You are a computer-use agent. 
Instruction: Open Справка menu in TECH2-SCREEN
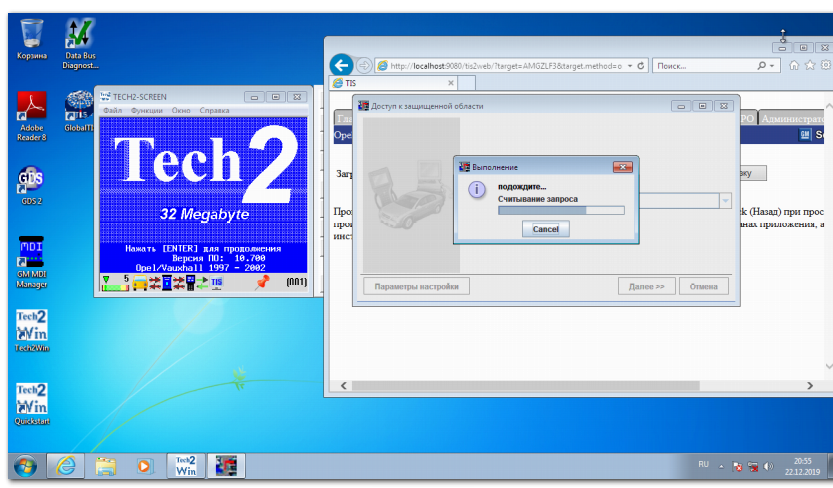point(214,110)
